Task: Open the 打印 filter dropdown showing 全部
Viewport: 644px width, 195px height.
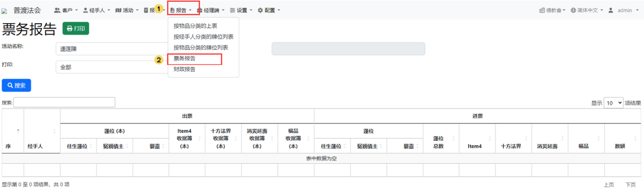Action: click(x=111, y=67)
